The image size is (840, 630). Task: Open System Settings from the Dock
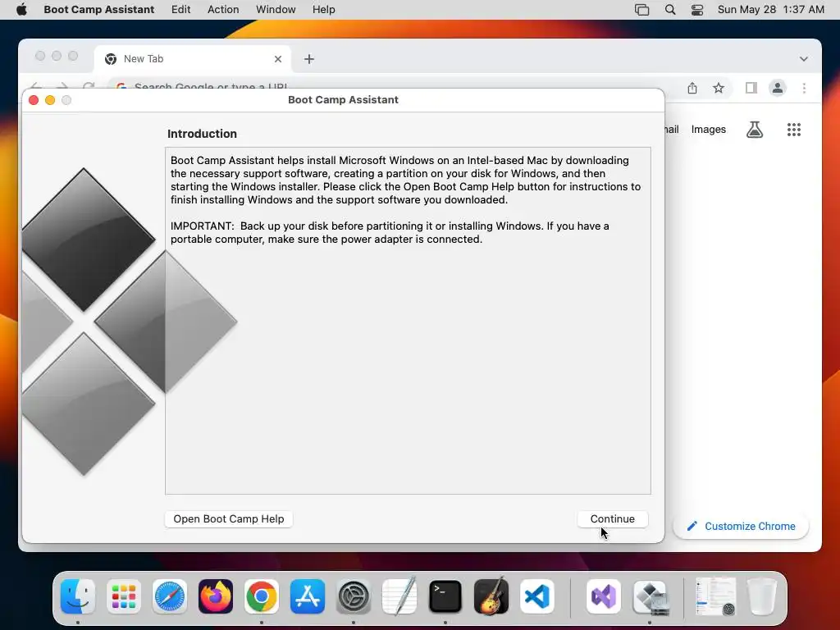click(354, 596)
